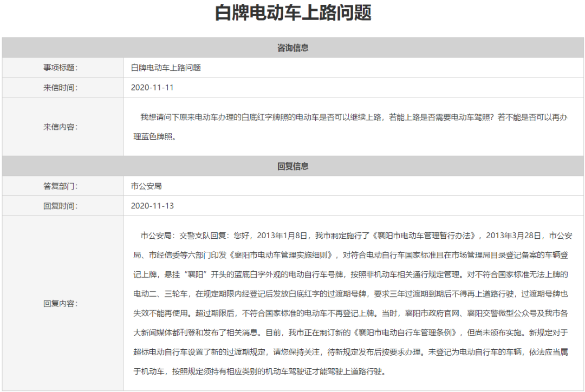This screenshot has width=585, height=392.
Task: Select the 回复信息 section header
Action: tap(292, 166)
